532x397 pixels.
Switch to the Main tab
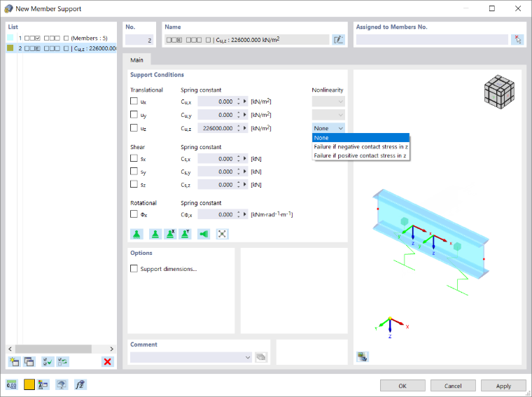pos(136,60)
